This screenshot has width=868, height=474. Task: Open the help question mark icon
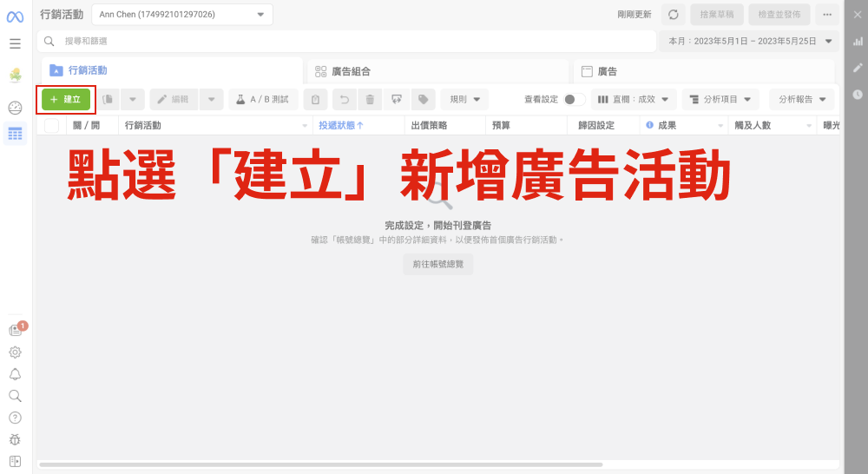tap(15, 418)
